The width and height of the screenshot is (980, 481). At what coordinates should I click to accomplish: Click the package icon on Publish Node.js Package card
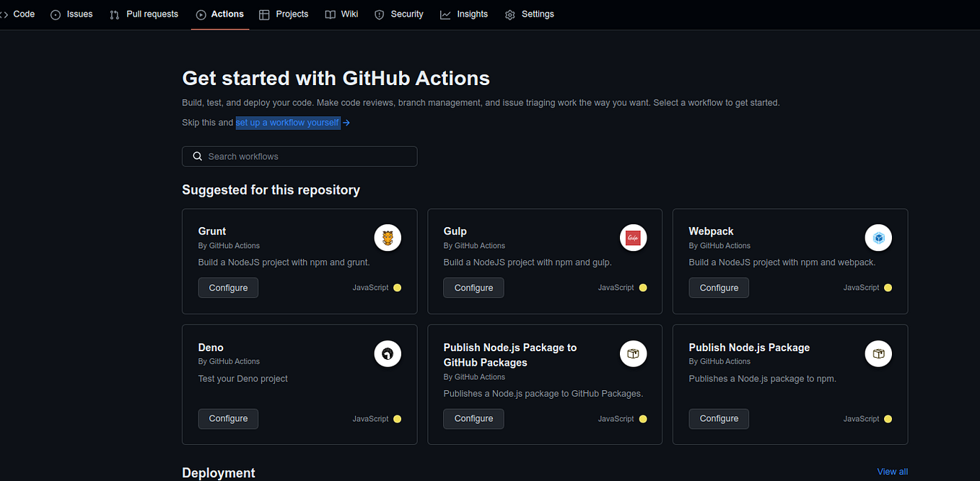coord(878,353)
